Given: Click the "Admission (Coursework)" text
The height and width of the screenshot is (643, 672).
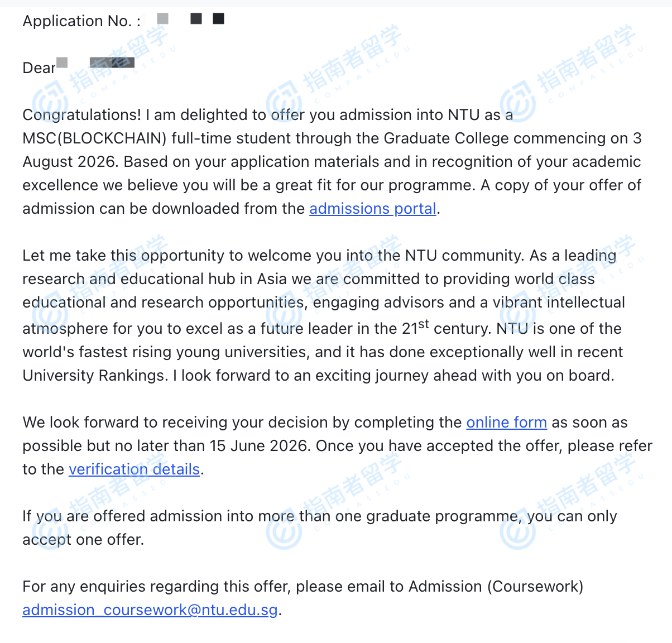Looking at the screenshot, I should [496, 587].
